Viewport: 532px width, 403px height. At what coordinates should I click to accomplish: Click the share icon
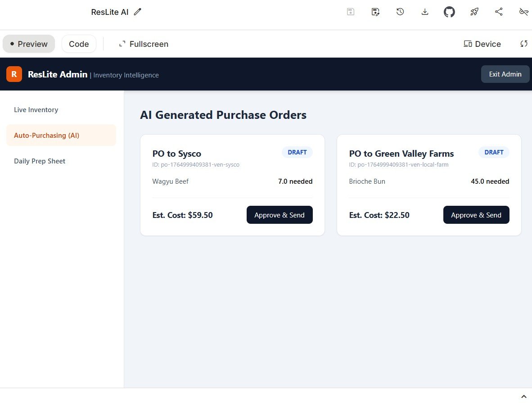pos(499,12)
